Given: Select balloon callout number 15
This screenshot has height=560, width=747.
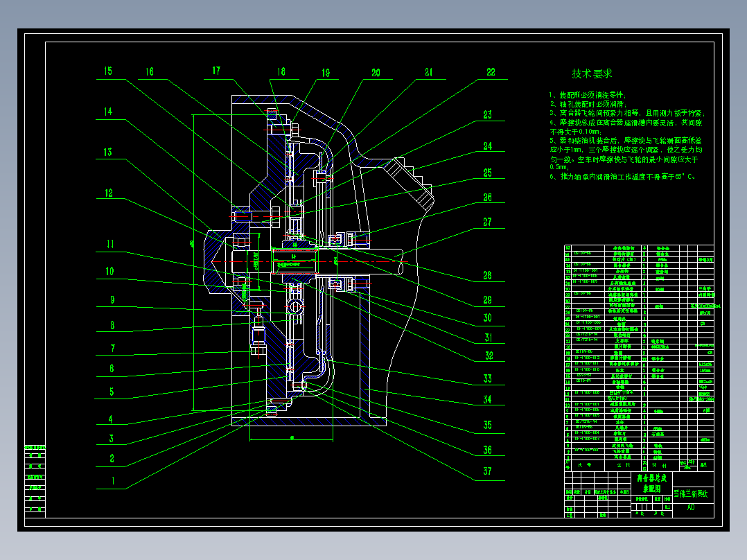Looking at the screenshot, I should [107, 69].
